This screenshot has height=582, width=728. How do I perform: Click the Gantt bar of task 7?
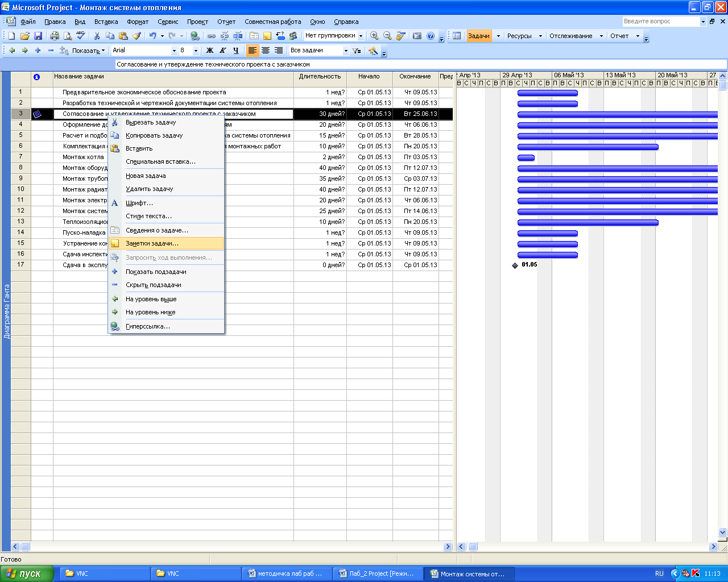click(526, 157)
